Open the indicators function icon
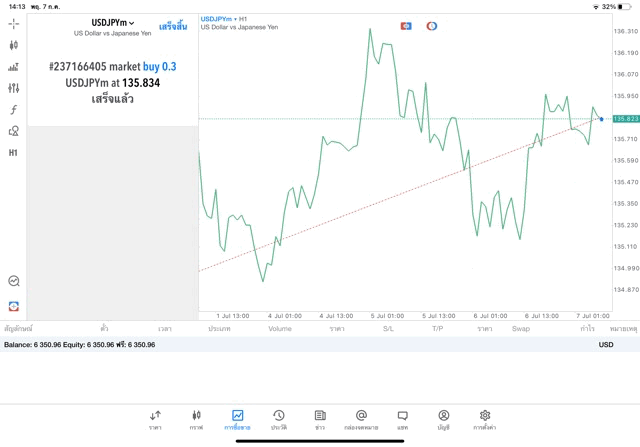Screen dimensions: 640x447 coord(13,109)
